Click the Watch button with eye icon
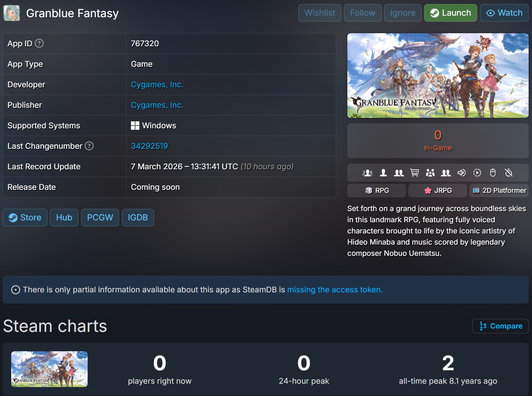532x396 pixels. click(x=504, y=13)
